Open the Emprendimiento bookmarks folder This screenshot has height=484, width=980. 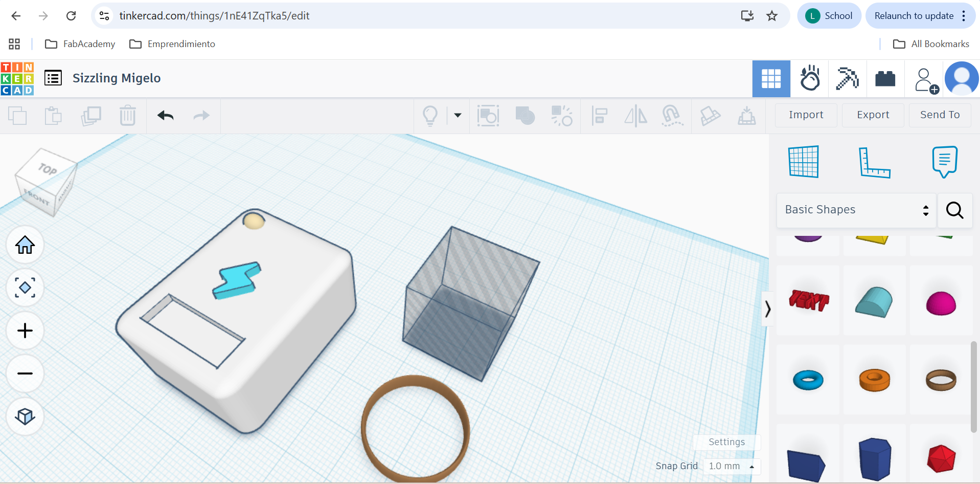(x=172, y=44)
